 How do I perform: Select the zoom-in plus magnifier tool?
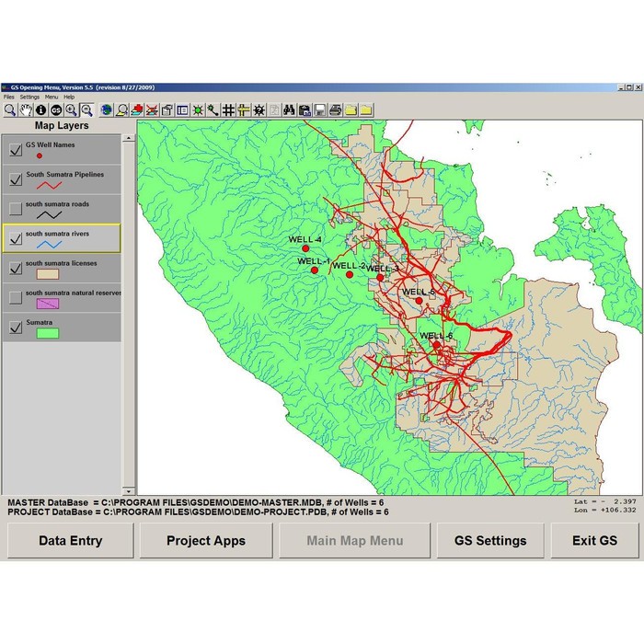point(71,110)
